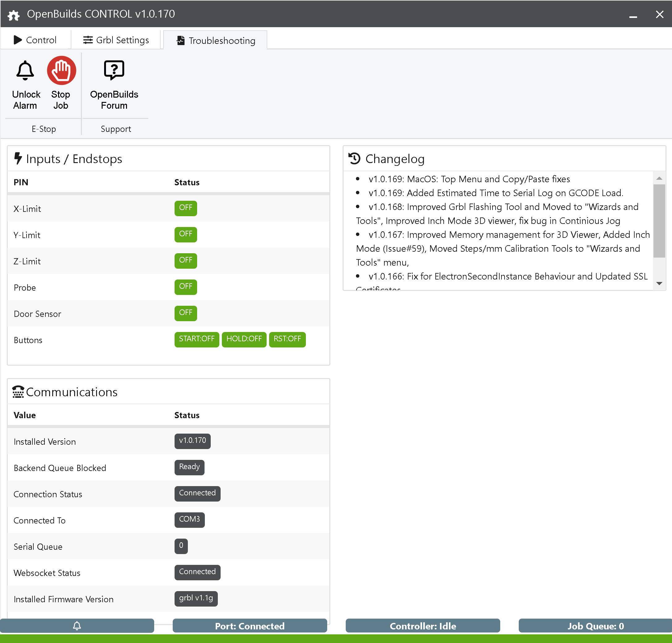Click the Z-Limit OFF status badge

click(x=185, y=261)
